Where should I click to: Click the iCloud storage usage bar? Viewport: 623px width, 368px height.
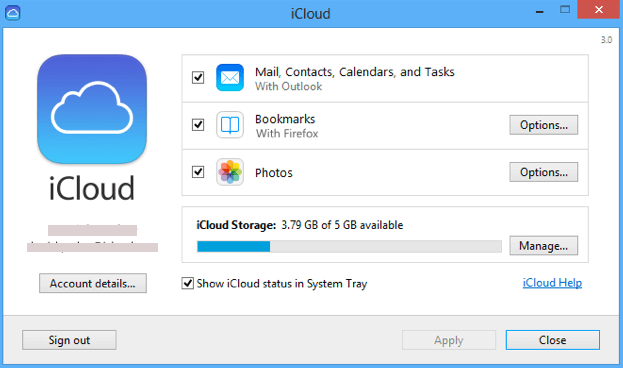pyautogui.click(x=349, y=246)
